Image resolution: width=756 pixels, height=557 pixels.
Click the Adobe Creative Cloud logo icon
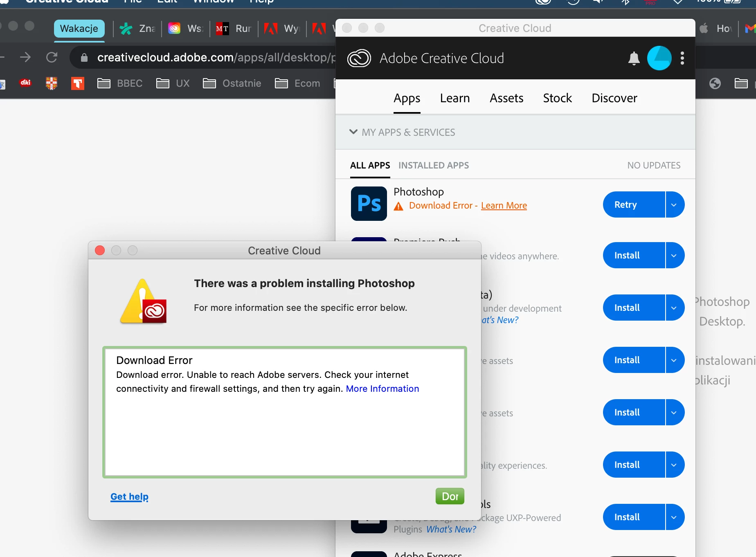point(359,58)
